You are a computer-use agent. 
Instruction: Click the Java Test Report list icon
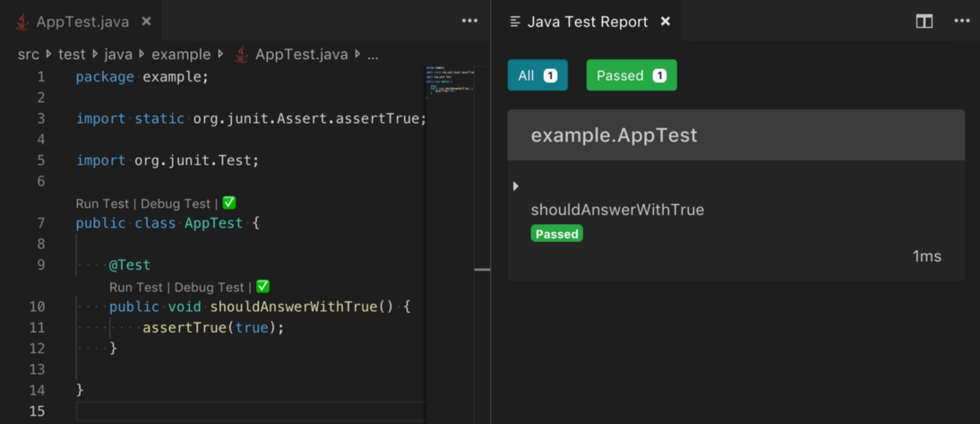515,22
